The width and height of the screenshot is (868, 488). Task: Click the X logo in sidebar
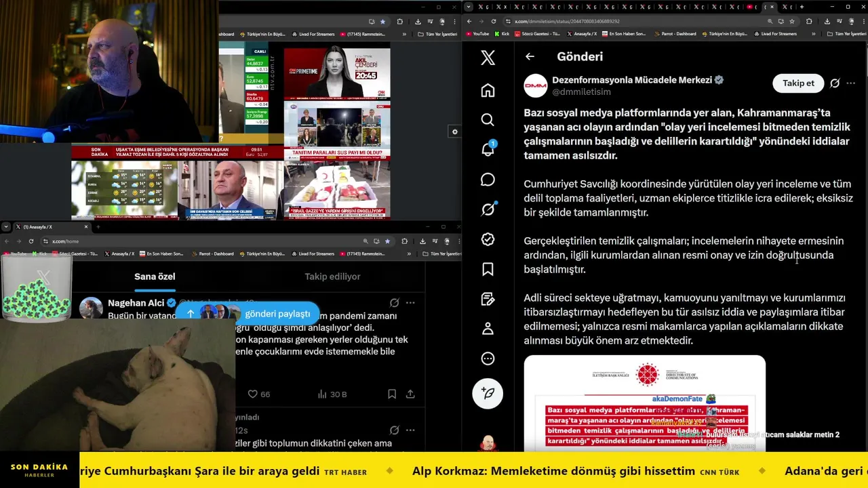[x=488, y=57]
